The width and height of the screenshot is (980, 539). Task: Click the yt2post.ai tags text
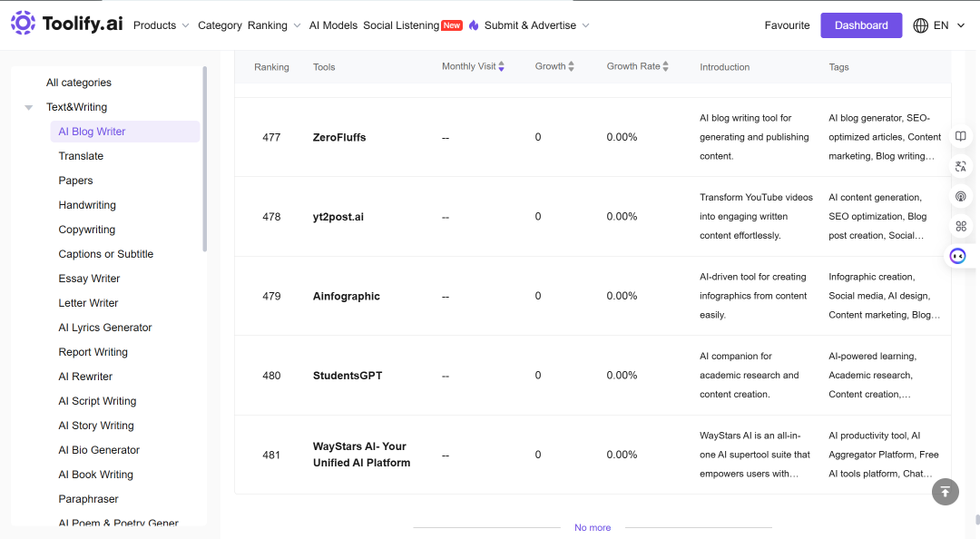point(877,216)
